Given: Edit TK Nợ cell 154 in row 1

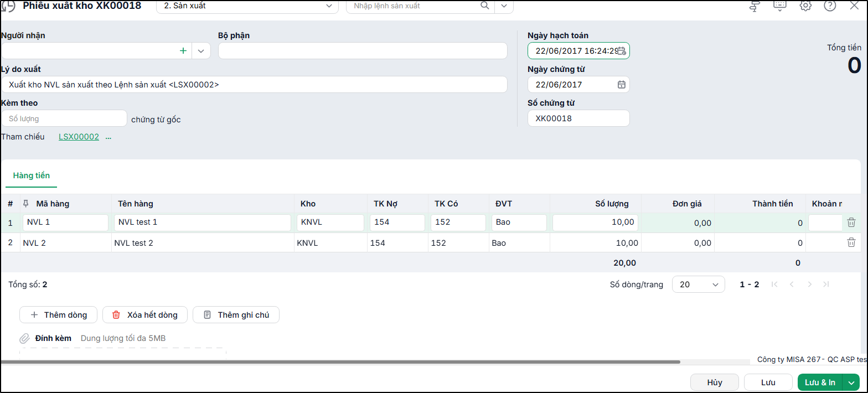Looking at the screenshot, I should point(397,223).
